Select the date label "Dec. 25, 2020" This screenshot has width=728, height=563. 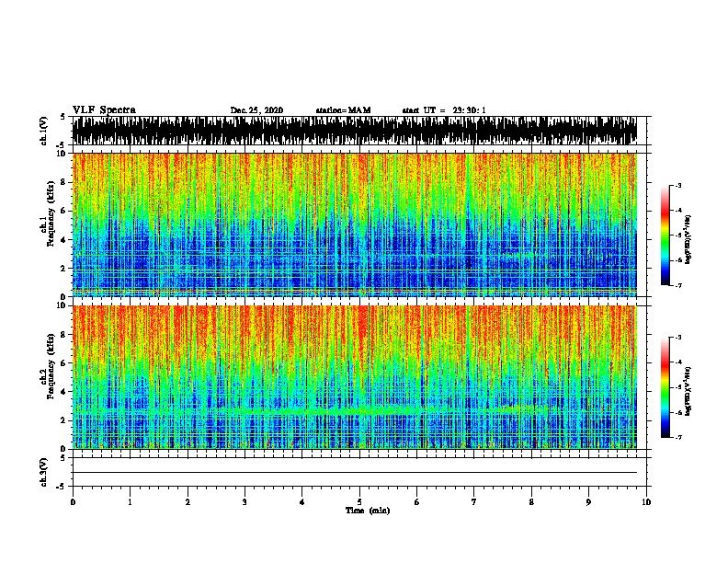point(256,110)
